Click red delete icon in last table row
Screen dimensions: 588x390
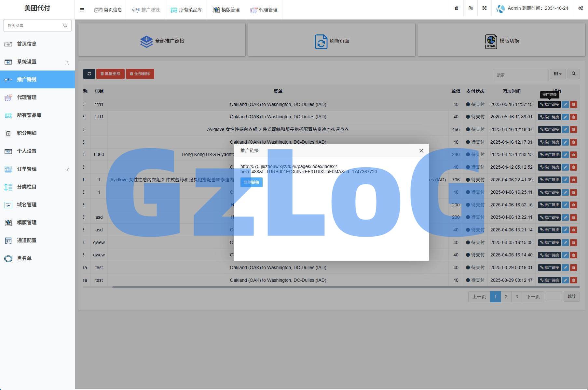[x=573, y=280]
